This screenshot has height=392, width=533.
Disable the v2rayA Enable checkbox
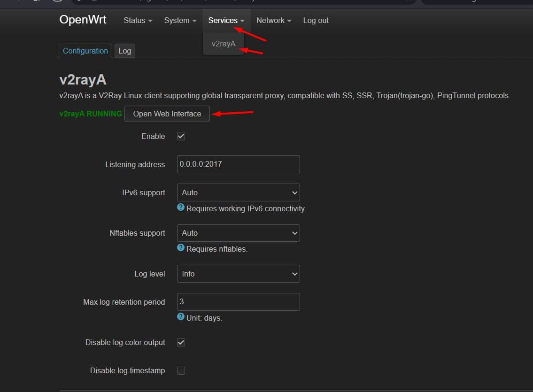181,136
